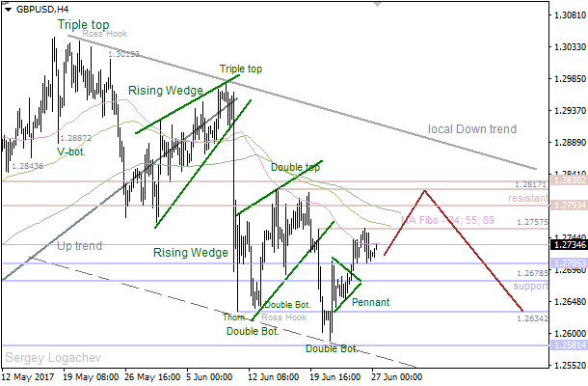Click the 'Double top' annotation text
This screenshot has height=386, width=588.
[x=295, y=167]
